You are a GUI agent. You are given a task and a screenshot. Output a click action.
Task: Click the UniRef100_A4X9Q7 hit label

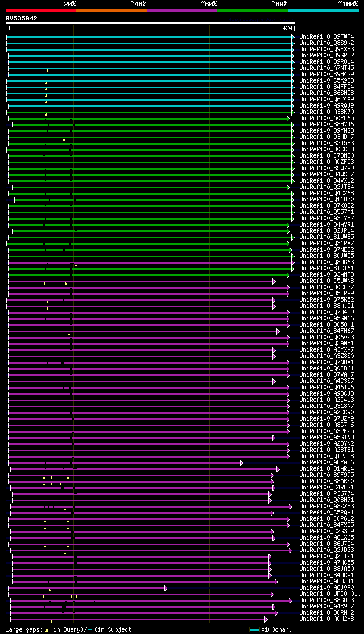[x=327, y=607]
